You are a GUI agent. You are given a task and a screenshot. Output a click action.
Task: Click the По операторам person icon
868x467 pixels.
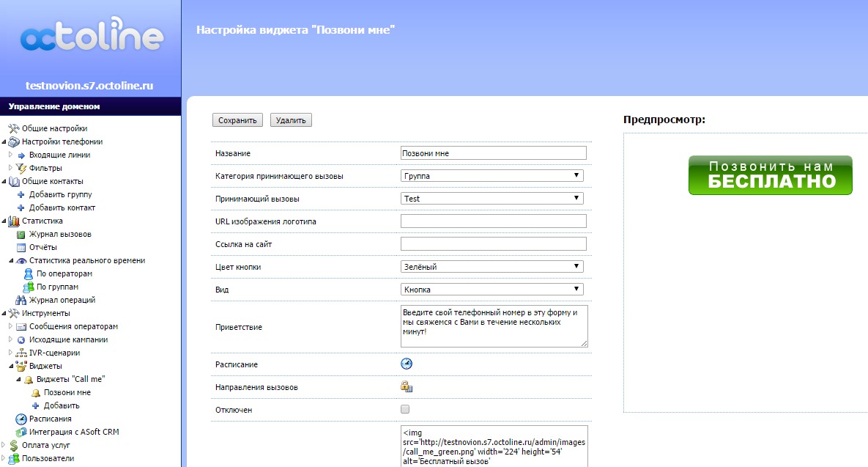(x=29, y=273)
